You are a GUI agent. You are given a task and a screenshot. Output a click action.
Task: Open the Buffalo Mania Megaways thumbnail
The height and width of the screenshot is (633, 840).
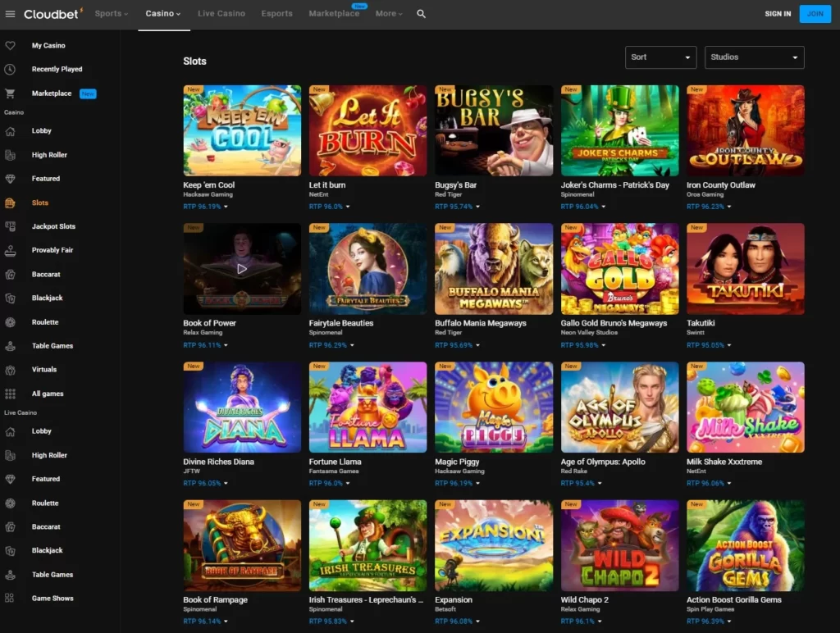tap(494, 269)
